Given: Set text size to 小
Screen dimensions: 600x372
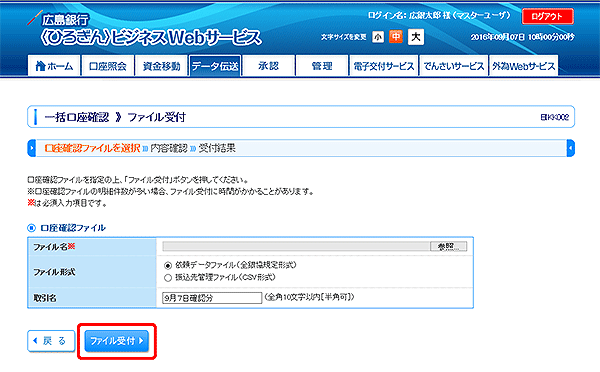Looking at the screenshot, I should pyautogui.click(x=378, y=37).
